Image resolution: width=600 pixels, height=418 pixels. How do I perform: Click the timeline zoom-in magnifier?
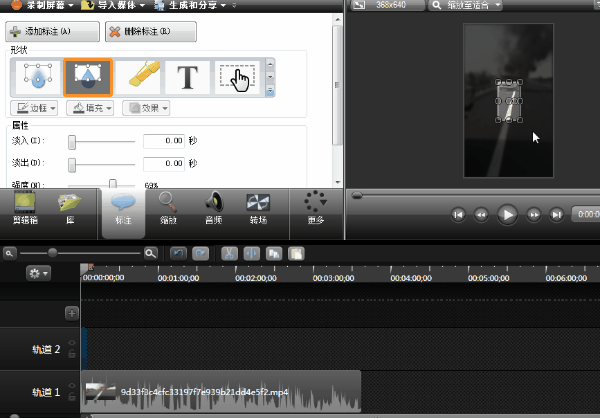point(151,253)
